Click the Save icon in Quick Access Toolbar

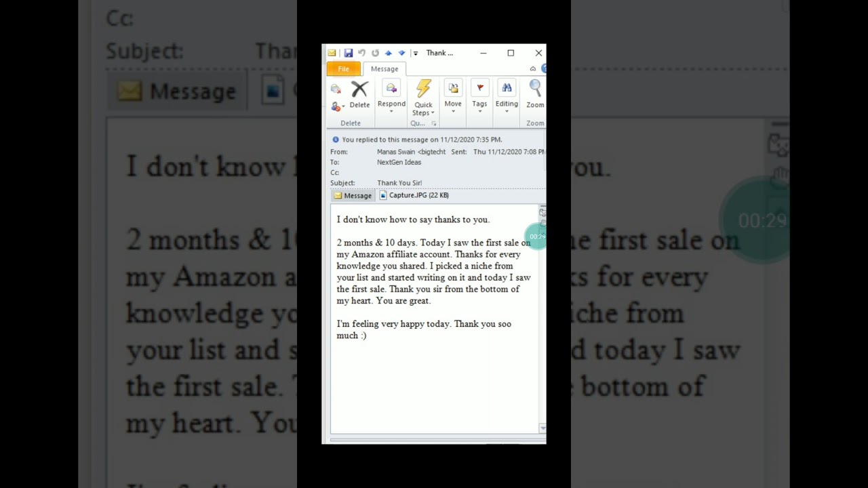(349, 53)
